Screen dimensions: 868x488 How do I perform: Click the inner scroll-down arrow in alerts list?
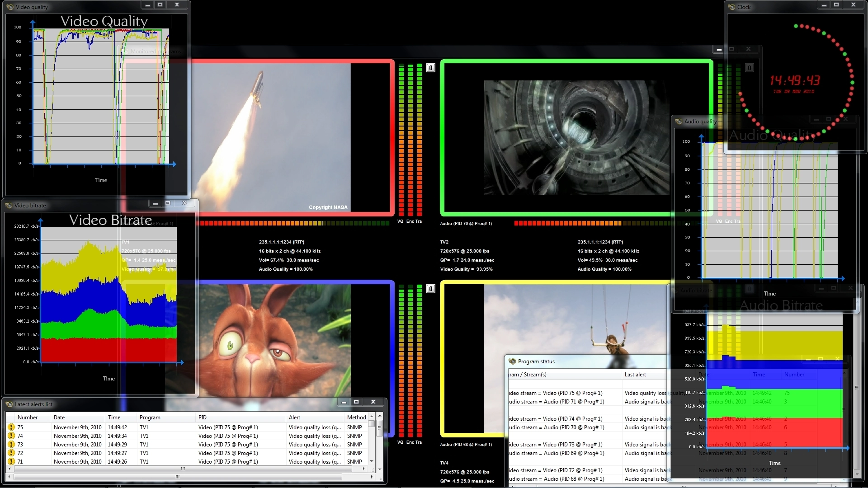(x=372, y=461)
